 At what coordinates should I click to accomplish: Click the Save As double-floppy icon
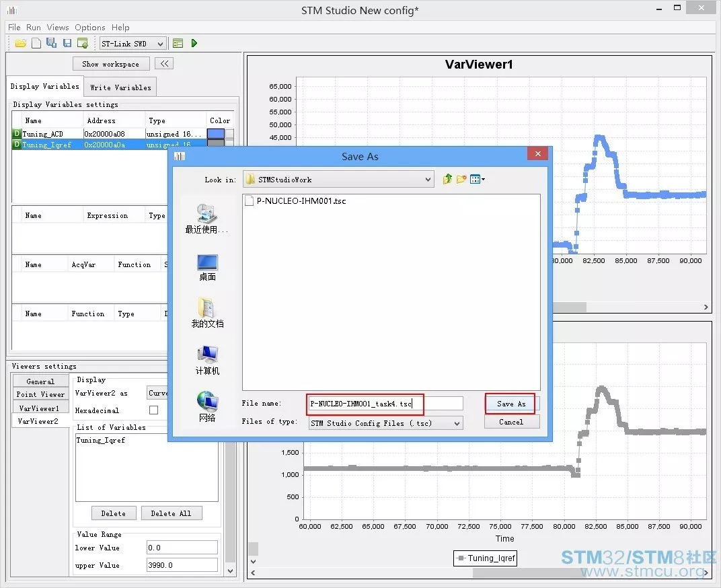52,43
